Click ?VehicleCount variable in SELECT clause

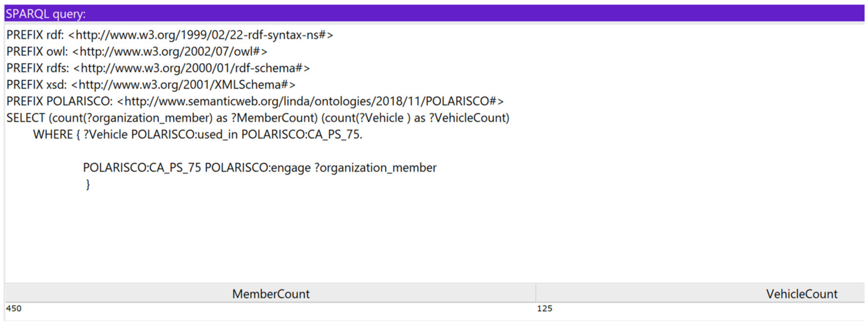coord(468,118)
